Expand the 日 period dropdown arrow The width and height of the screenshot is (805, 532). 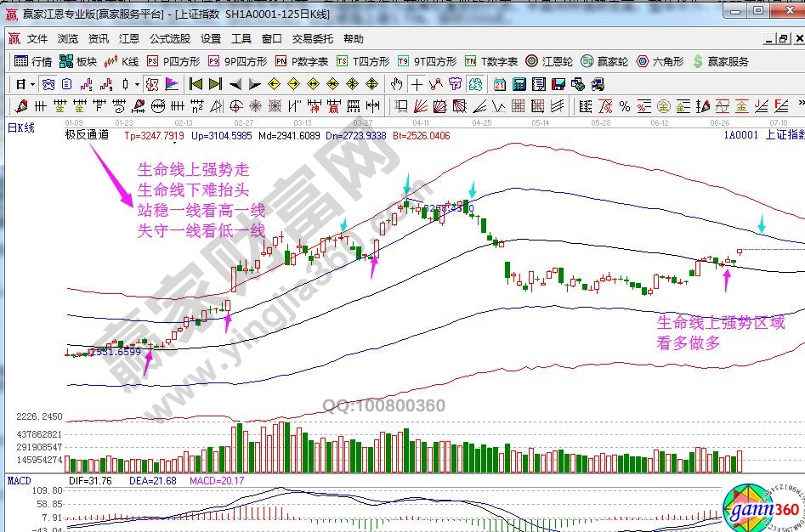tap(32, 84)
